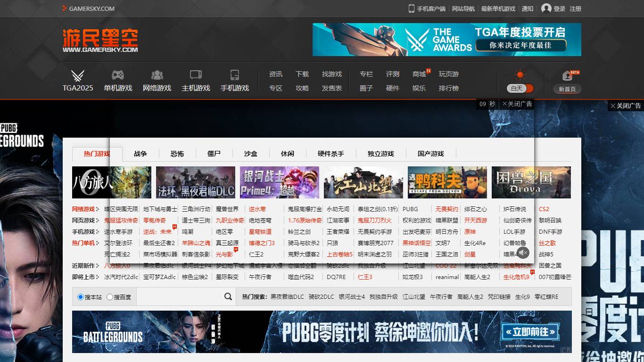Click the 关闭广告 link to close the ad
This screenshot has height=362, width=644.
518,104
